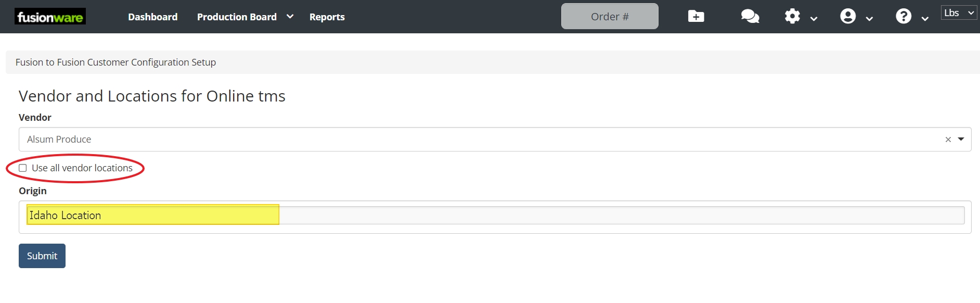Expand the Vendor dropdown arrow
The width and height of the screenshot is (980, 303).
pyautogui.click(x=961, y=139)
